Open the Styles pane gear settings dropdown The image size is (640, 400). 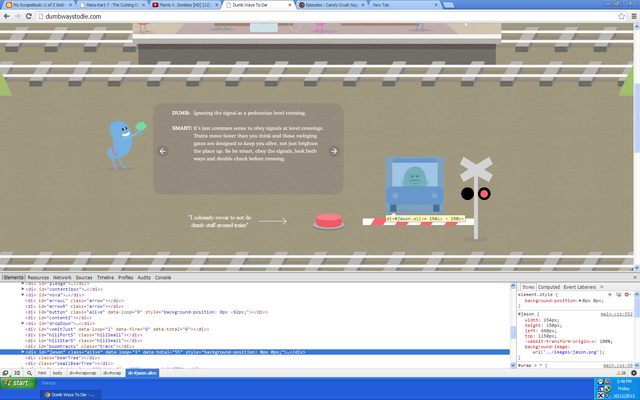tap(628, 294)
